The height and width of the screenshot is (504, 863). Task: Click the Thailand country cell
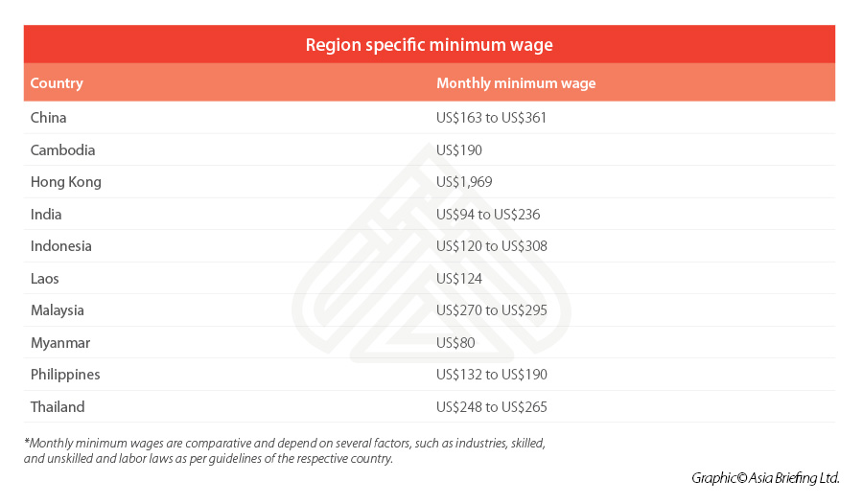(x=58, y=407)
